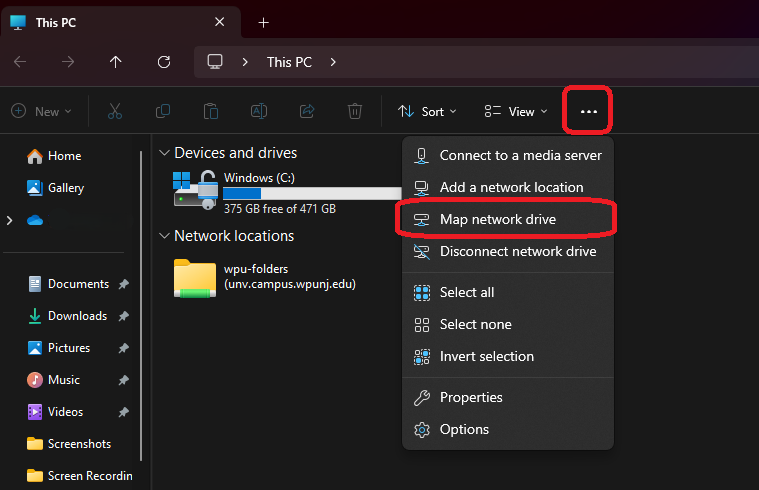Expand the OneDrive tree node chevron

[9, 220]
